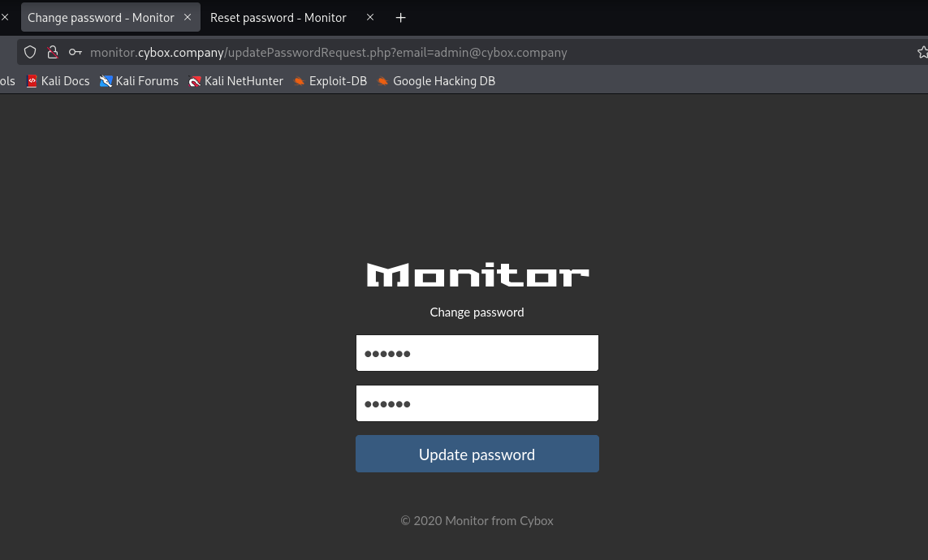
Task: Select the Change password - Monitor tab
Action: click(x=110, y=17)
